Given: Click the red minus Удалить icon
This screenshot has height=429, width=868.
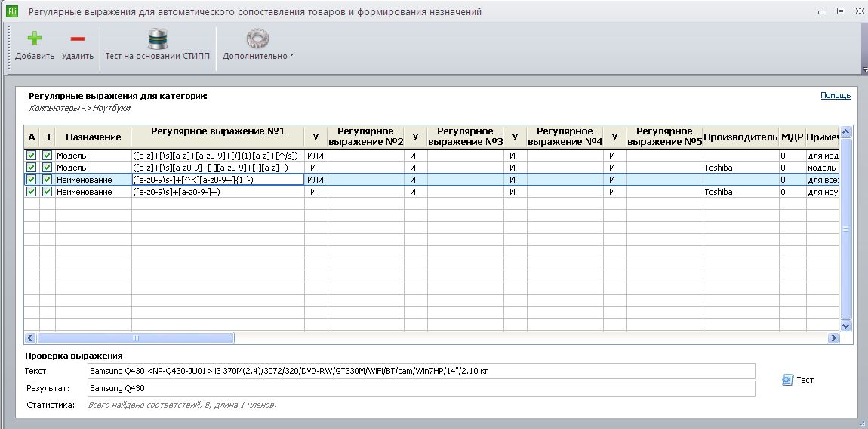Looking at the screenshot, I should coord(78,39).
